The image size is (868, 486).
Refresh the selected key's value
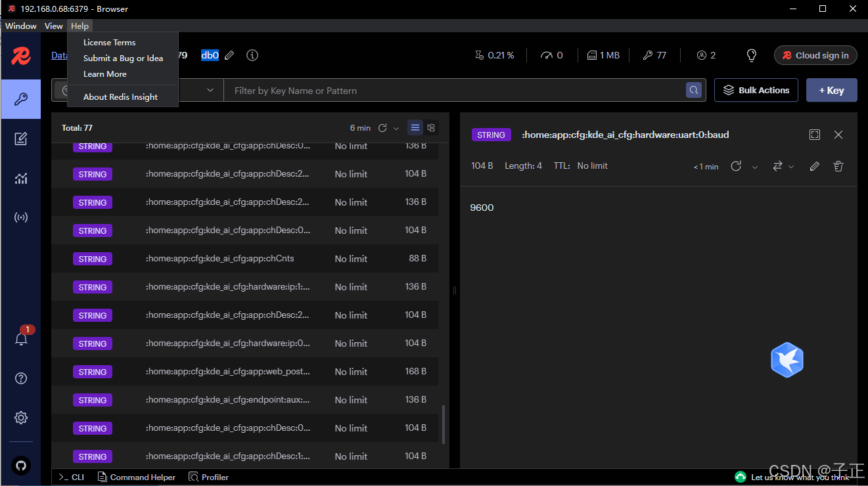pyautogui.click(x=736, y=166)
